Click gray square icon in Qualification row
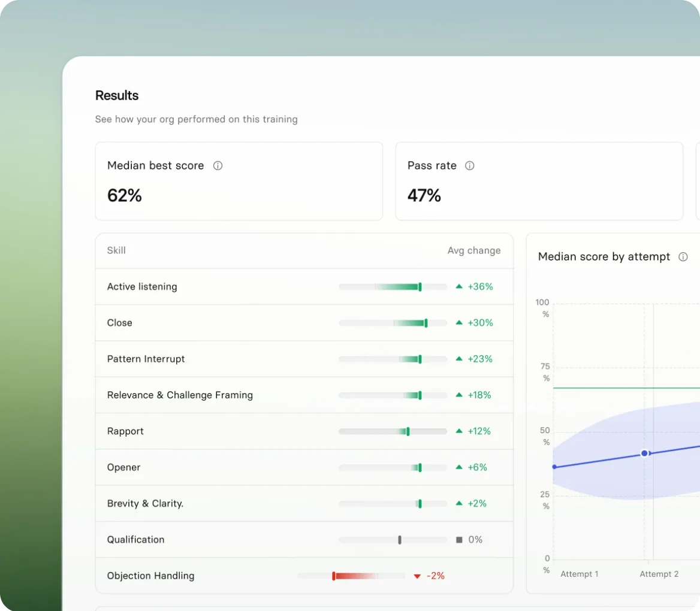This screenshot has width=700, height=611. coord(459,540)
